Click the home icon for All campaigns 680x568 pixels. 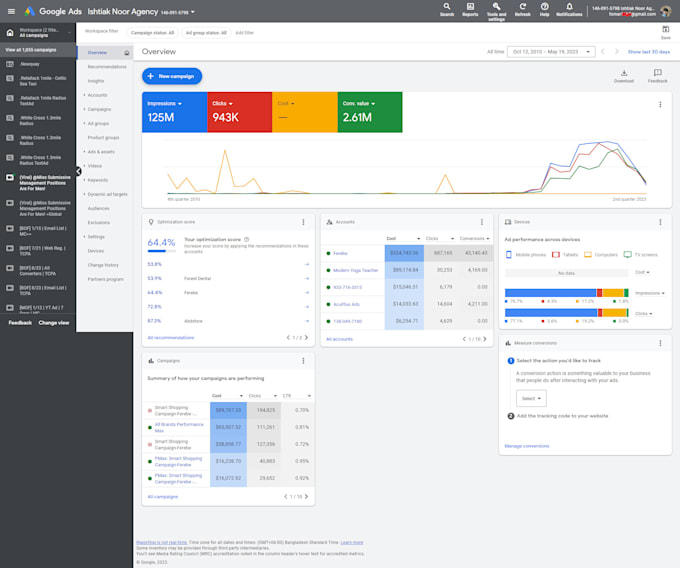tap(10, 33)
